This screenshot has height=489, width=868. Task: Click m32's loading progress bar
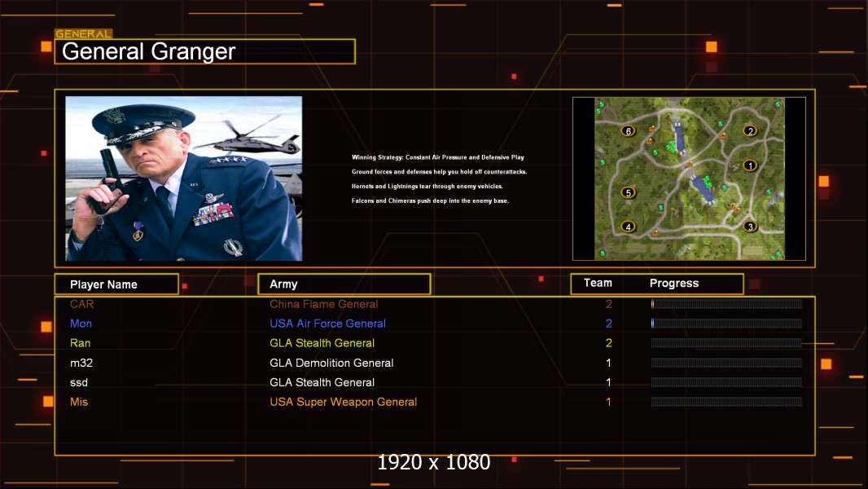point(726,363)
